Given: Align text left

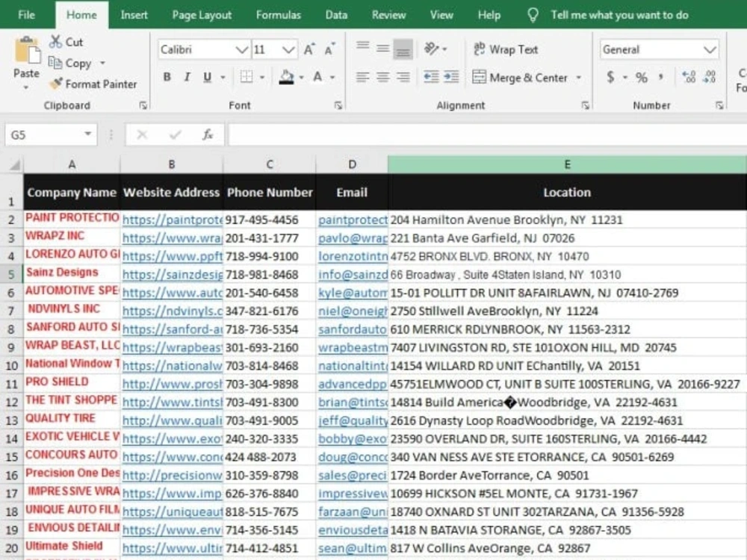Looking at the screenshot, I should click(x=362, y=77).
